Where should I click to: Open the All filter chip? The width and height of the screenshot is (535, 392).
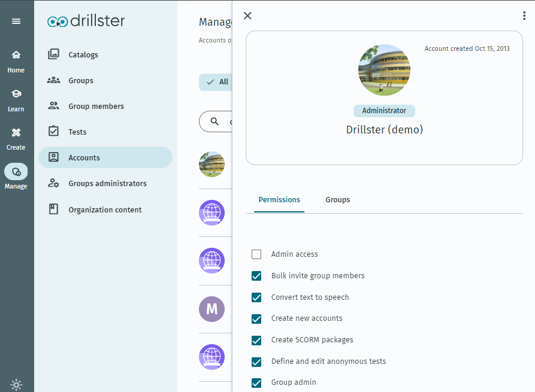coord(216,82)
